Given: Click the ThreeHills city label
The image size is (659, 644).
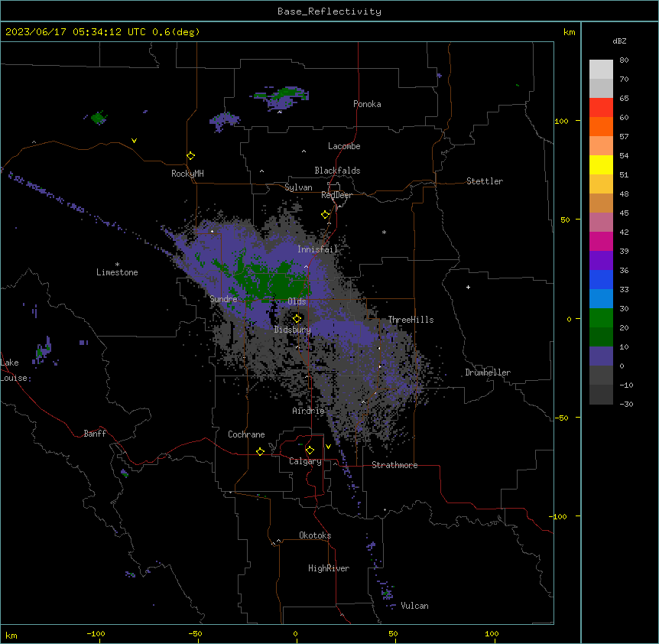Looking at the screenshot, I should 411,320.
